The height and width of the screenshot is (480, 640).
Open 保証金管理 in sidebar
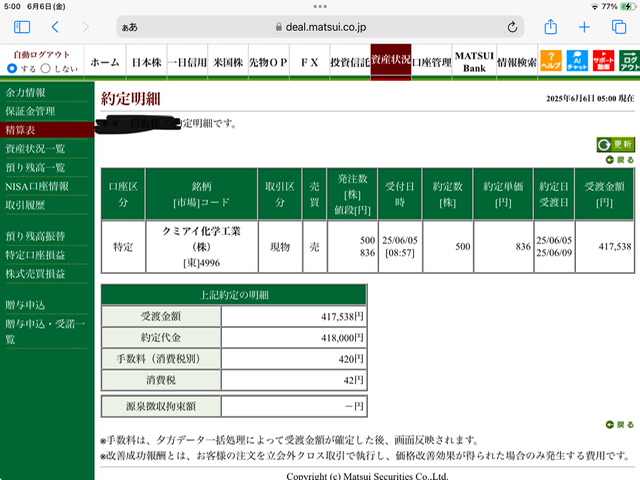coord(30,111)
